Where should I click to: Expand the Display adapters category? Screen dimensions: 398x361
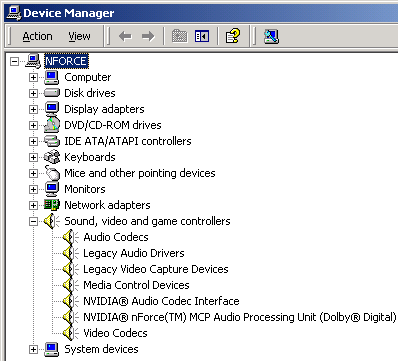(x=33, y=109)
